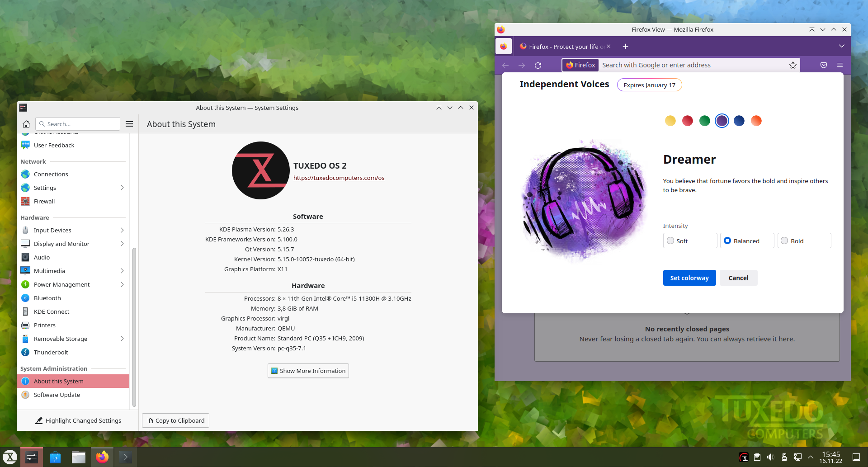Open the list all tabs dropdown in Firefox

click(x=841, y=46)
